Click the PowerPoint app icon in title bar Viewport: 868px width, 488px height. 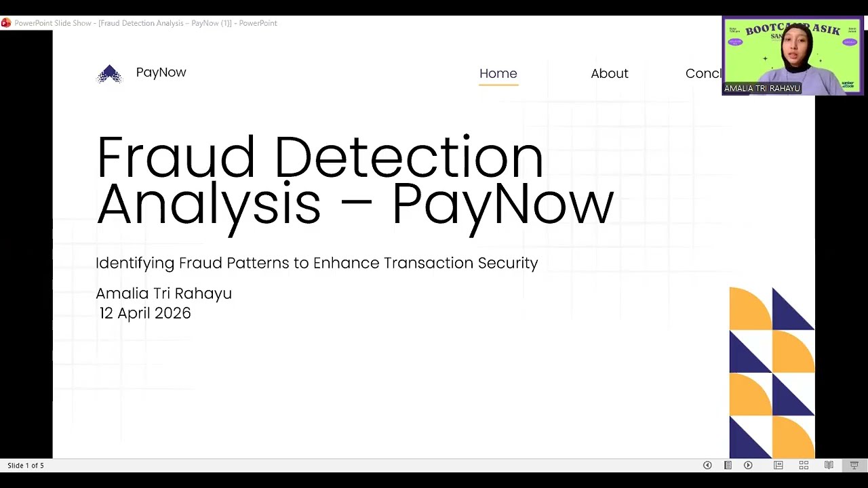coord(6,23)
